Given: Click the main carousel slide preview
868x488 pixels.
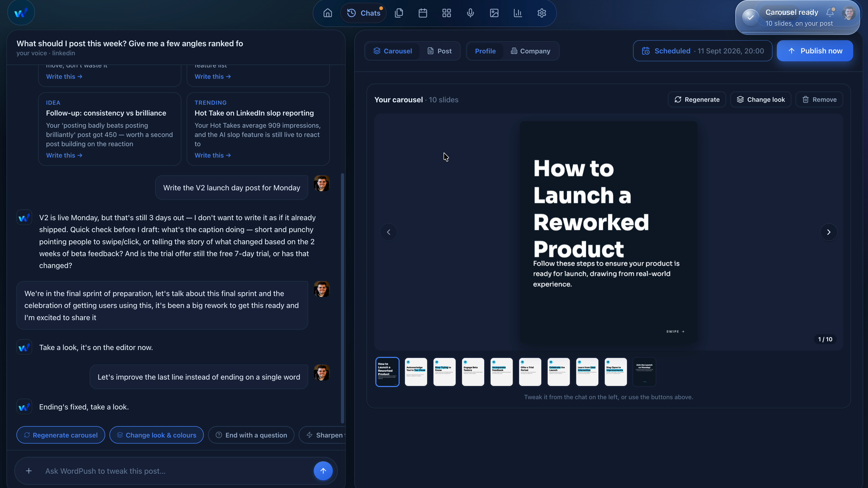Looking at the screenshot, I should tap(608, 232).
